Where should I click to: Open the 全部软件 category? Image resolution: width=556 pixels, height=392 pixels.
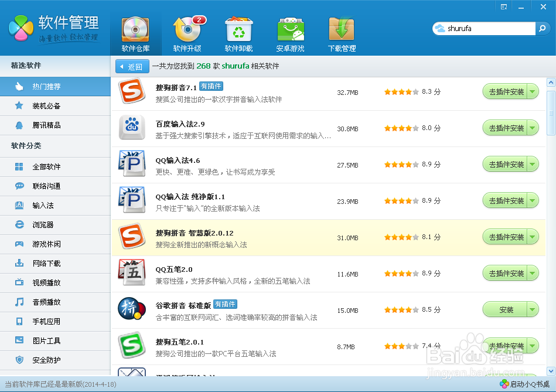point(55,167)
